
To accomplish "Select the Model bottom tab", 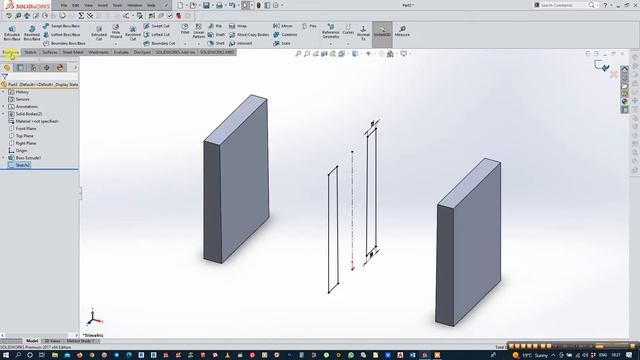I will (32, 341).
